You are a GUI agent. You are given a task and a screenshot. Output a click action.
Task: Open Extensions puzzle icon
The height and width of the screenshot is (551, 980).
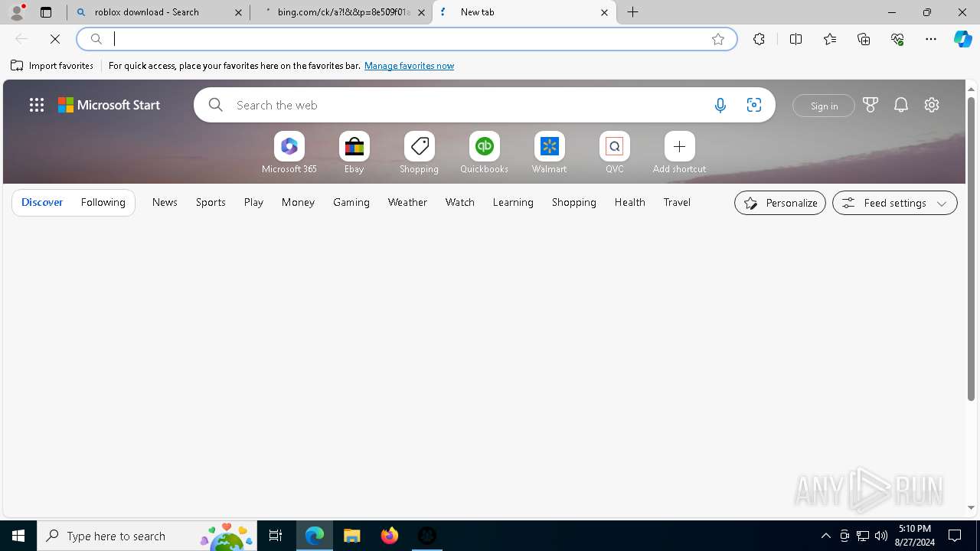point(759,39)
